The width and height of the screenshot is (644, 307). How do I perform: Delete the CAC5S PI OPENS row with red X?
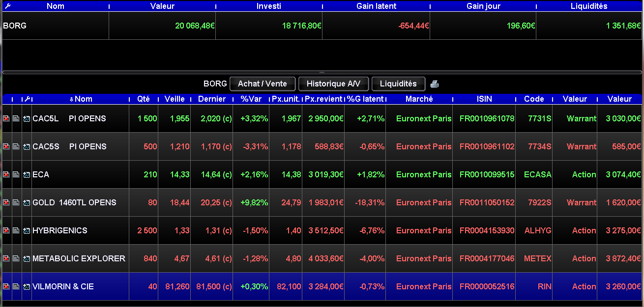[6, 146]
